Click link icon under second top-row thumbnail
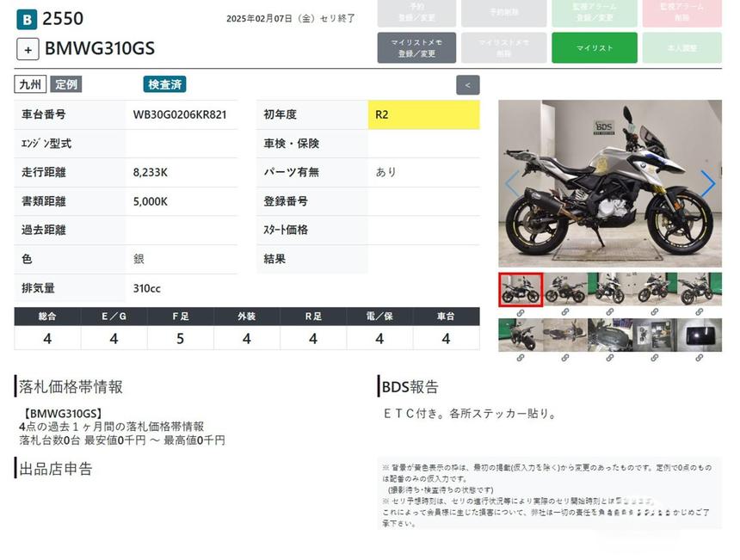This screenshot has width=740, height=560. (565, 312)
